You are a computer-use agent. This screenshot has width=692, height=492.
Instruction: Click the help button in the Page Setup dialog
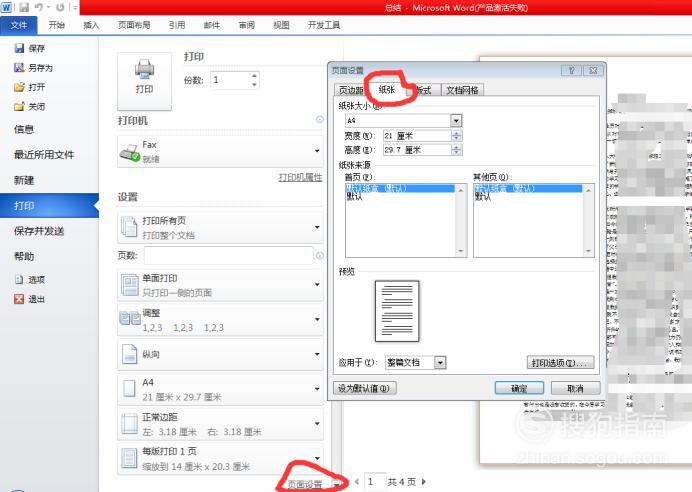[x=571, y=70]
